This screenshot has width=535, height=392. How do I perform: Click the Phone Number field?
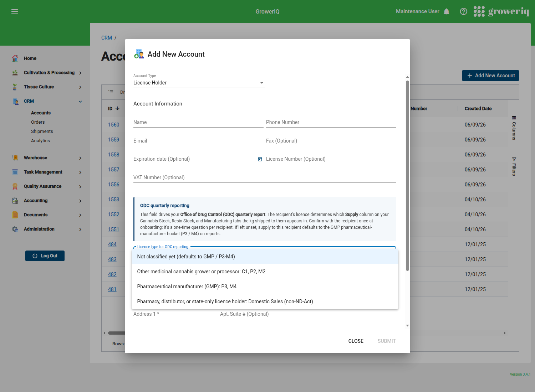click(331, 122)
